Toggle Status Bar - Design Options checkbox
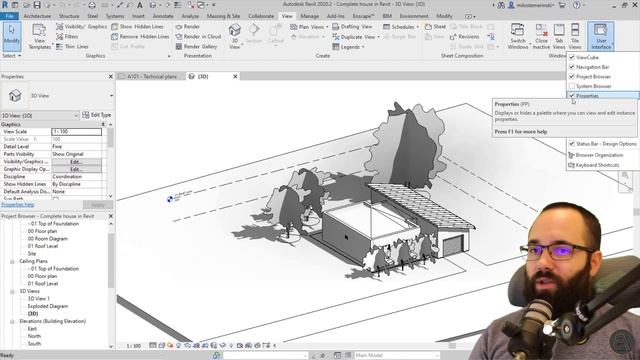 click(572, 144)
